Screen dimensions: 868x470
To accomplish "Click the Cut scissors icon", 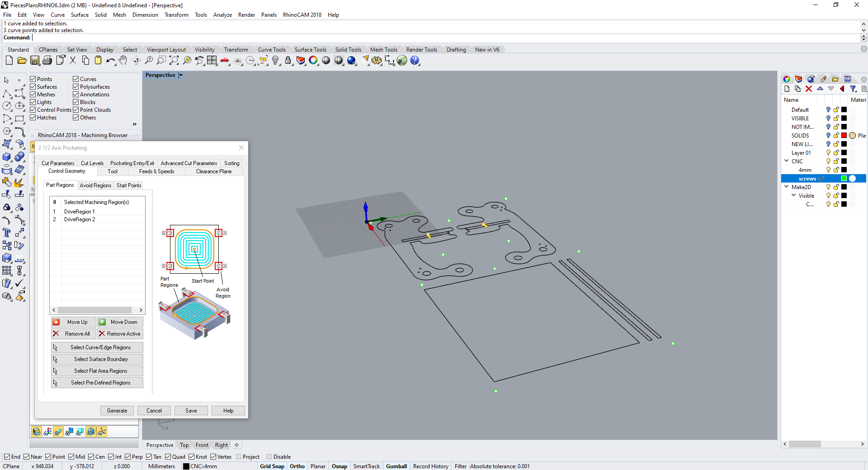I will [x=72, y=60].
